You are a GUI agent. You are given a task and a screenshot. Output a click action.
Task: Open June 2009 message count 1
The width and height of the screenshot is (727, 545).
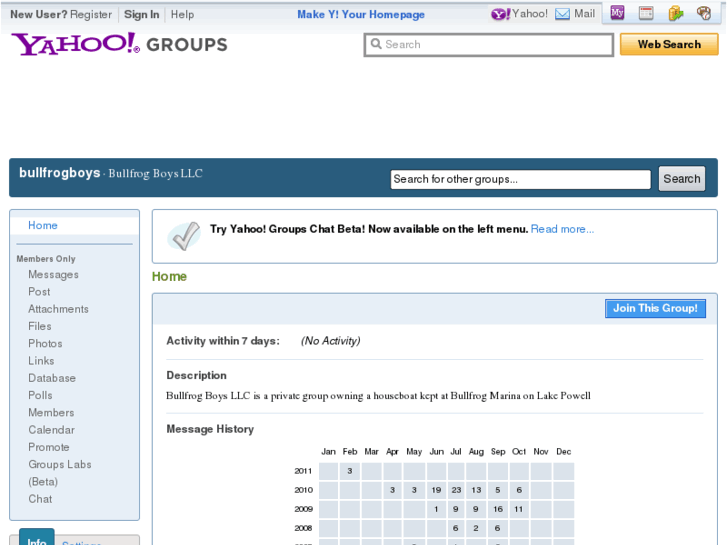point(436,509)
